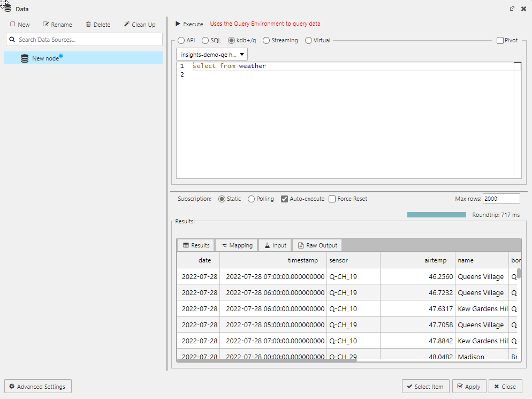
Task: Switch subscription to Polling
Action: click(x=251, y=199)
